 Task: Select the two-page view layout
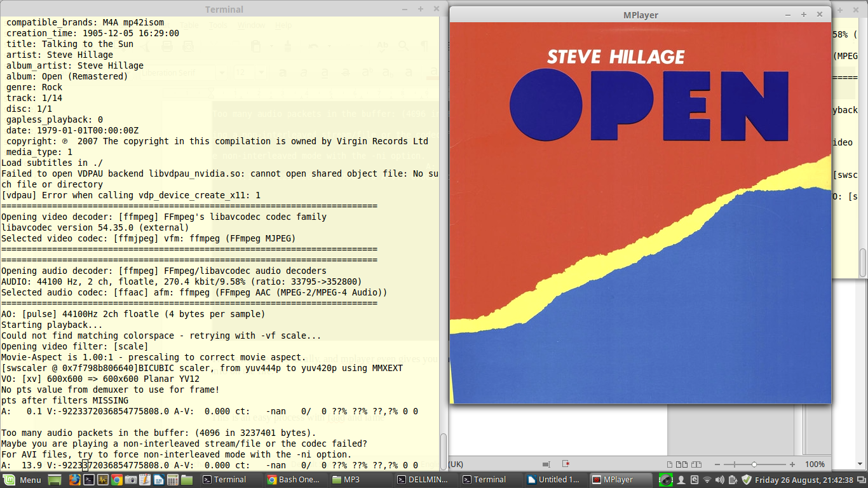click(x=682, y=464)
